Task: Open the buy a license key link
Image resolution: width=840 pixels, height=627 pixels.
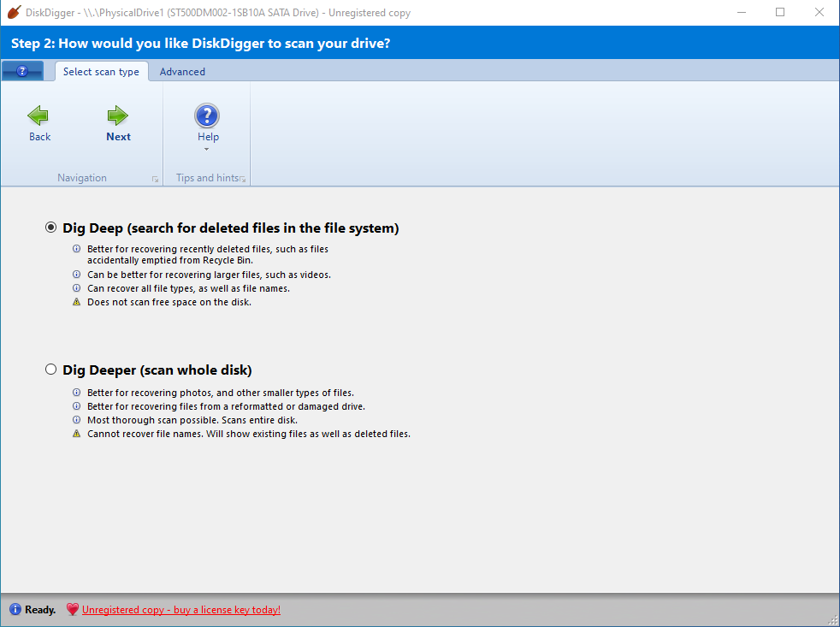Action: tap(181, 610)
